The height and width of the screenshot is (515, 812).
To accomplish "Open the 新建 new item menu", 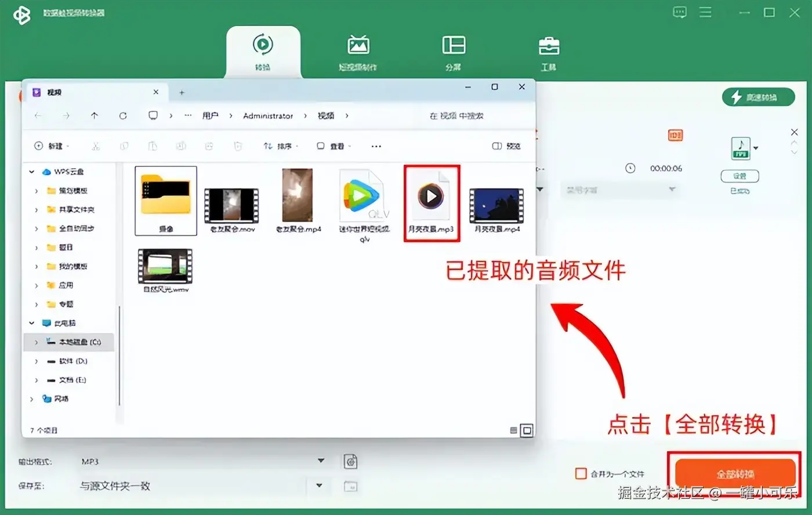I will 52,146.
